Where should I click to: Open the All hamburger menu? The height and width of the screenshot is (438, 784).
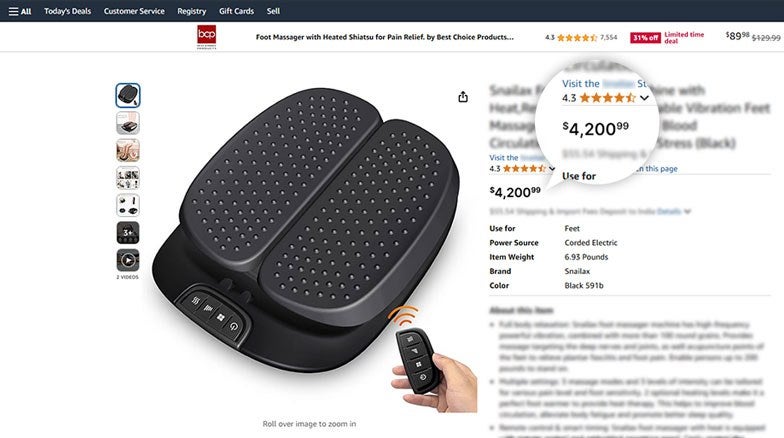(20, 11)
